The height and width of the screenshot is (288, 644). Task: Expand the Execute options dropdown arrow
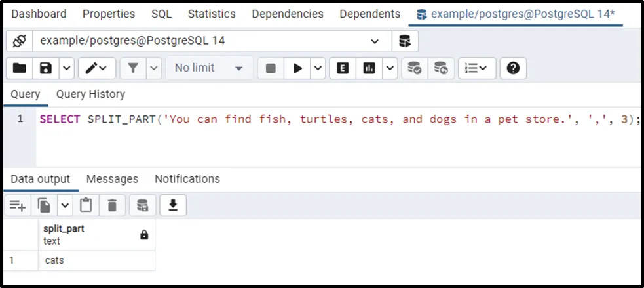[318, 68]
